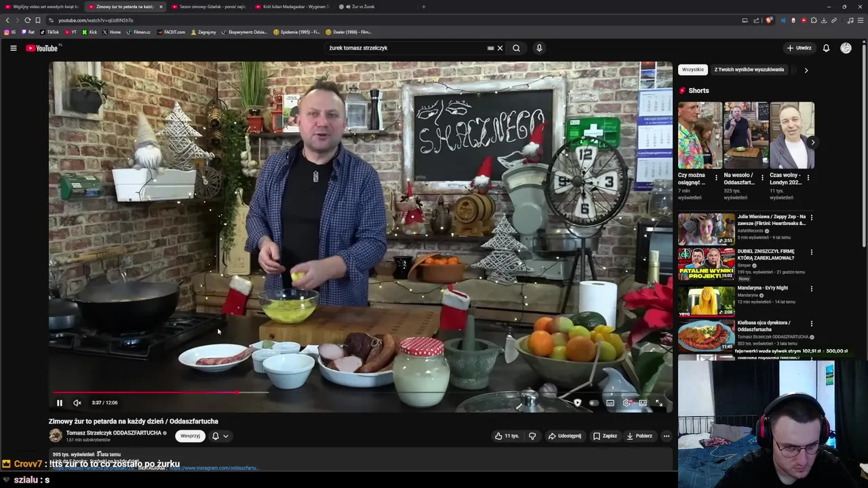The image size is (868, 488).
Task: Show more filter chips with the arrow
Action: 806,70
